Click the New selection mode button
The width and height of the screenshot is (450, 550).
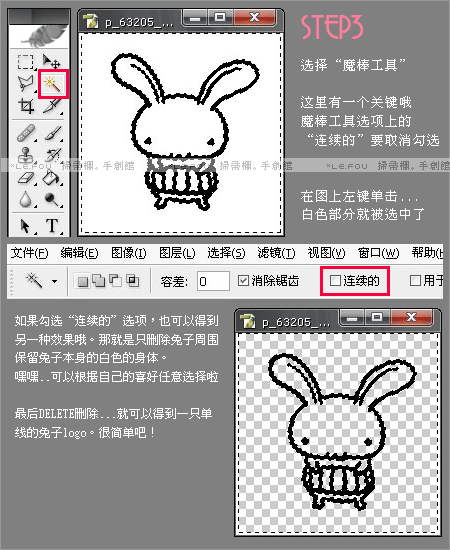(83, 281)
